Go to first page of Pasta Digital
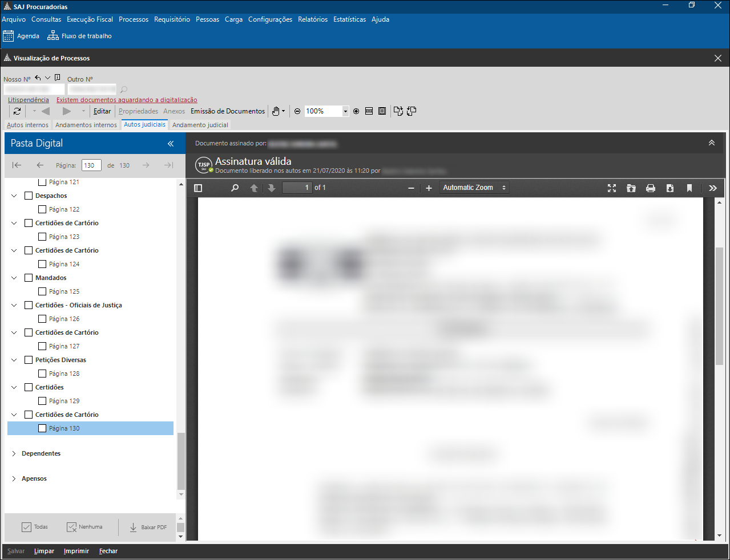 coord(17,165)
